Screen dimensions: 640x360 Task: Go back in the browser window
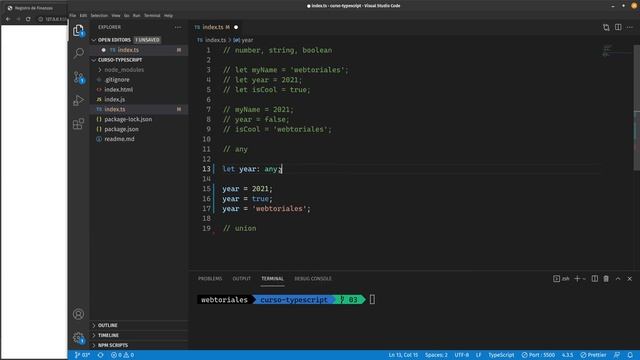8,19
